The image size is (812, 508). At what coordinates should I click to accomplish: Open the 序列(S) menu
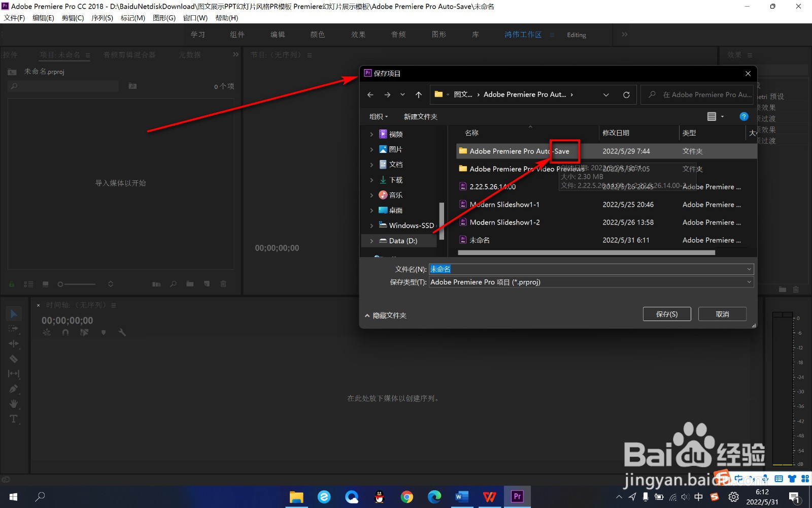[x=102, y=18]
